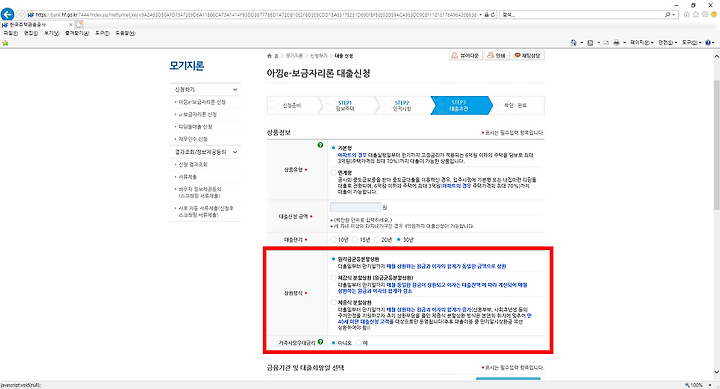Open 아낌e-보금자리론 신청 sidebar link

tap(202, 102)
